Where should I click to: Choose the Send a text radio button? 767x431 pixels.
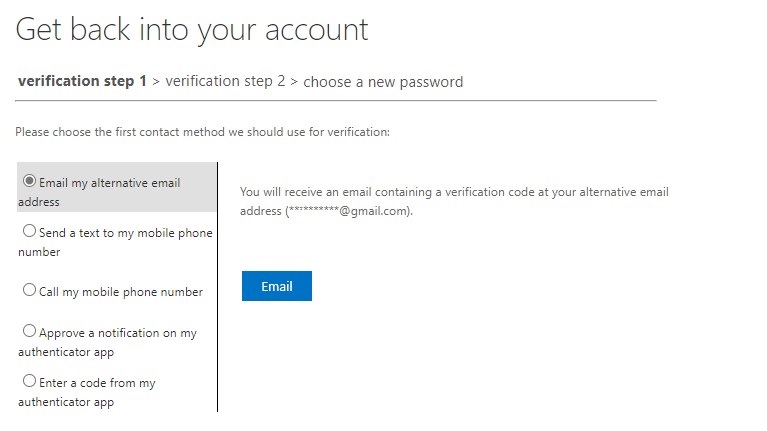click(29, 231)
